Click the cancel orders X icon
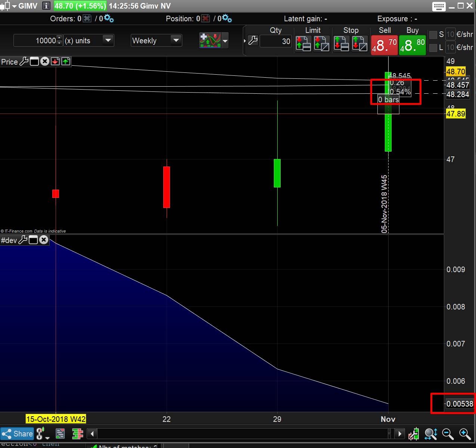Viewport: 476px width, 448px height. point(87,19)
